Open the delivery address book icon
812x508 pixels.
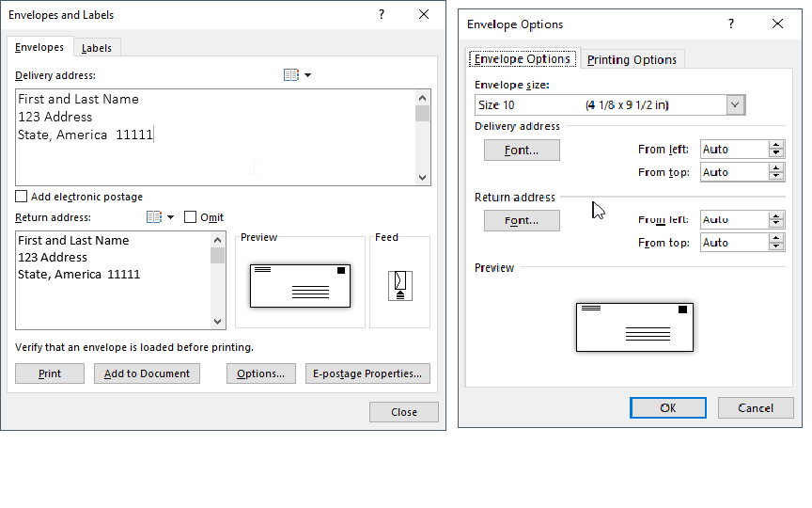290,75
